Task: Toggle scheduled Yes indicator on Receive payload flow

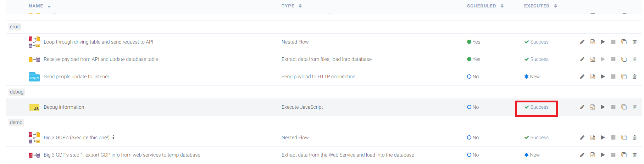Action: (x=473, y=60)
